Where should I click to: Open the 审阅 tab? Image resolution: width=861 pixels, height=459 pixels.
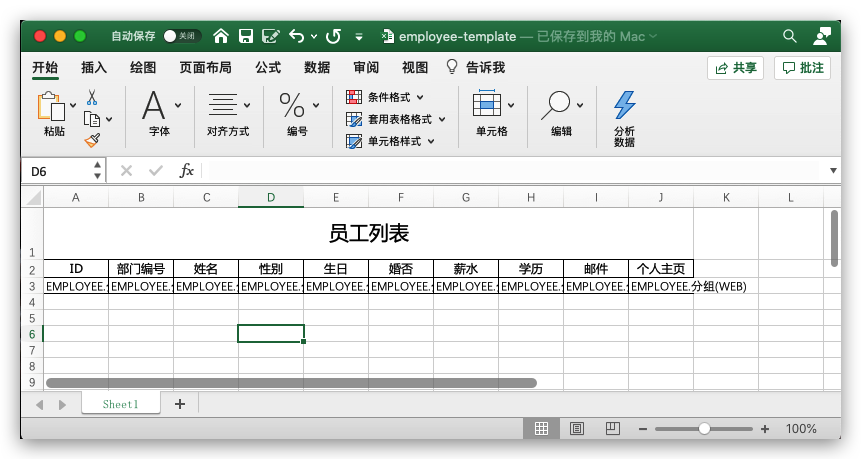(x=366, y=68)
